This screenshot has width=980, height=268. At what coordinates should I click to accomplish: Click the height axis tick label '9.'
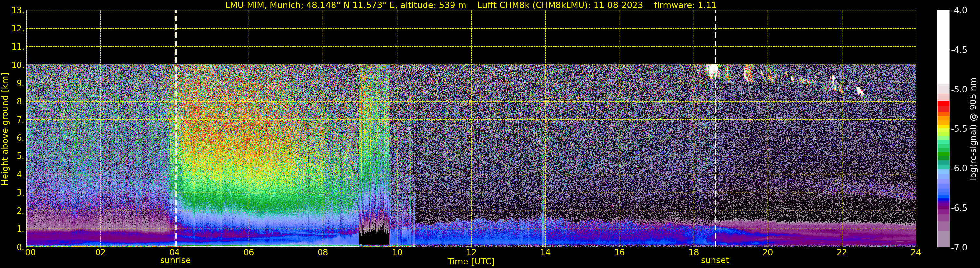[20, 83]
